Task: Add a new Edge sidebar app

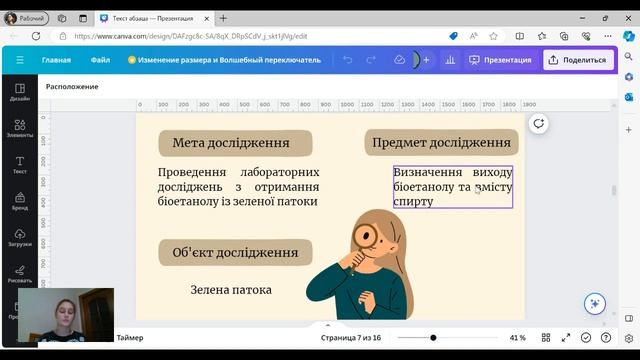Action: tap(629, 130)
